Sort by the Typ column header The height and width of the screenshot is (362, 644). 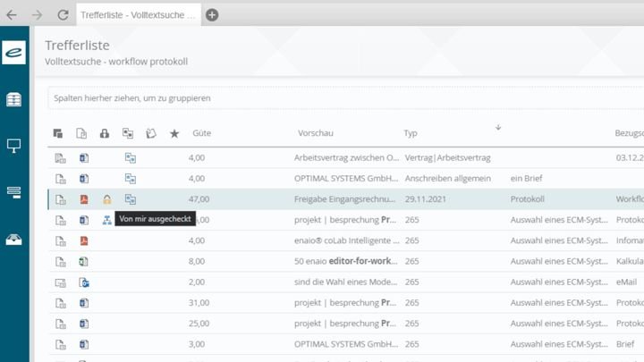[x=411, y=133]
